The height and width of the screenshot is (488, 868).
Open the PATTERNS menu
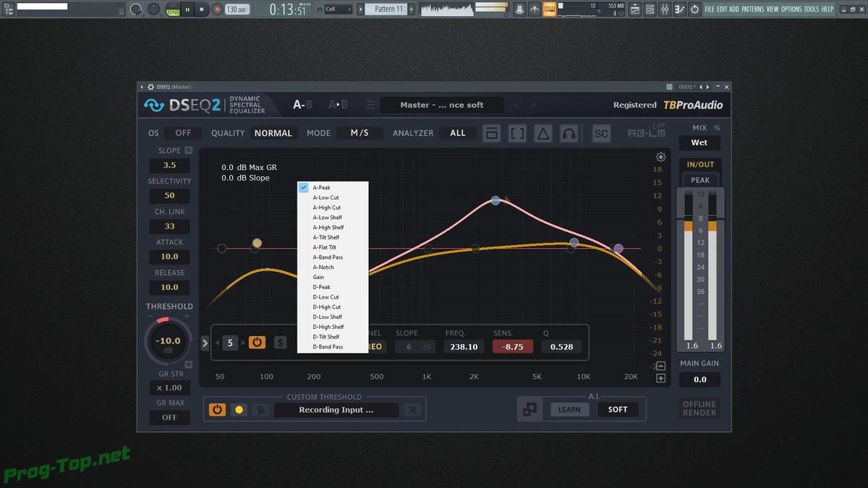coord(752,9)
